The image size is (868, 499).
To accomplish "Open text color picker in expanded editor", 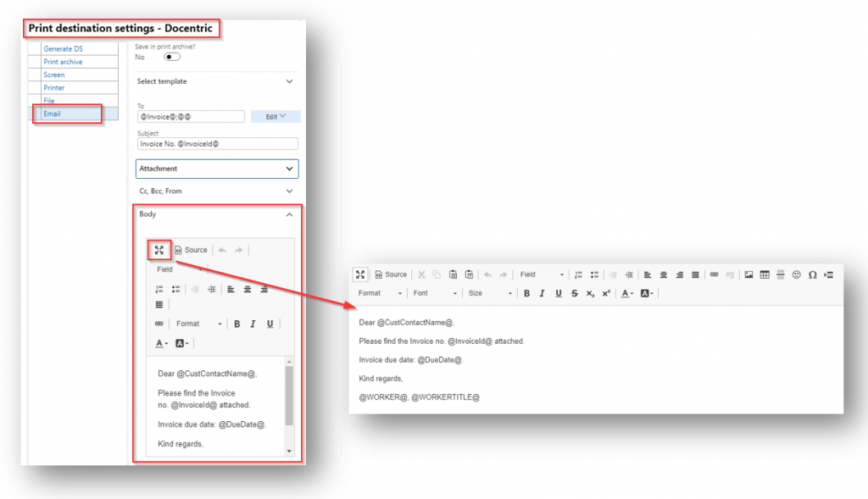I will tap(626, 293).
